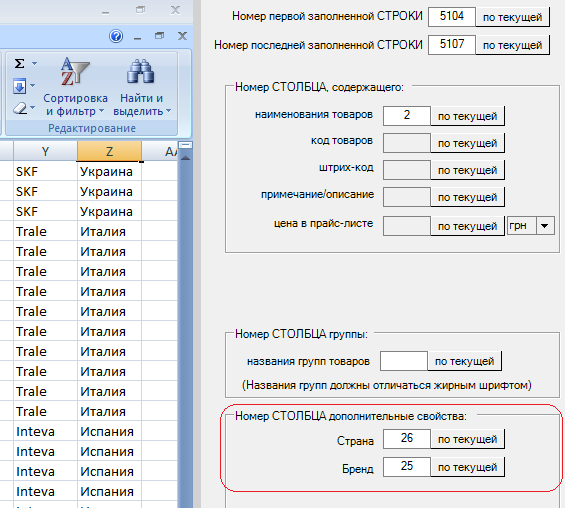The height and width of the screenshot is (508, 565).
Task: Click the названия групп товаров input field
Action: coord(404,361)
